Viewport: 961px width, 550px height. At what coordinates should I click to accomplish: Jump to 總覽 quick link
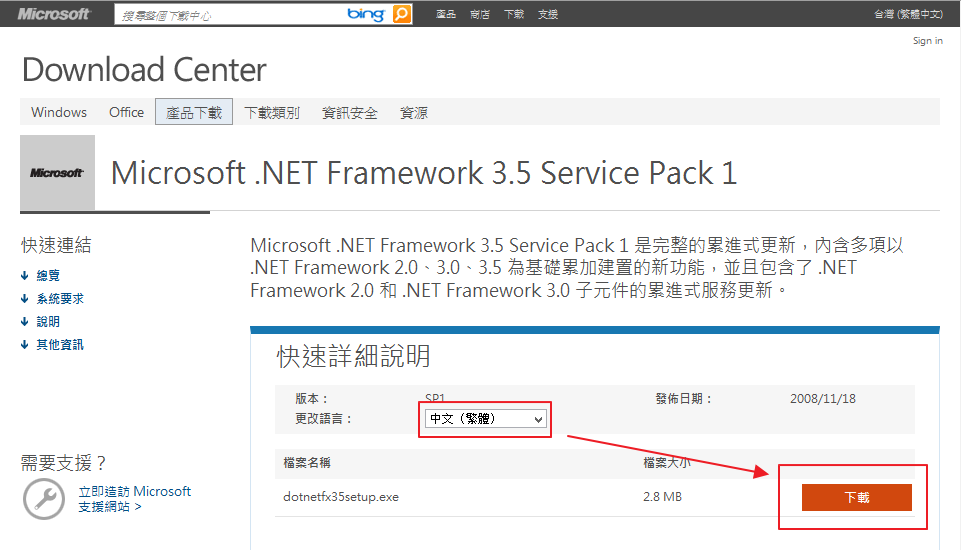pos(48,275)
